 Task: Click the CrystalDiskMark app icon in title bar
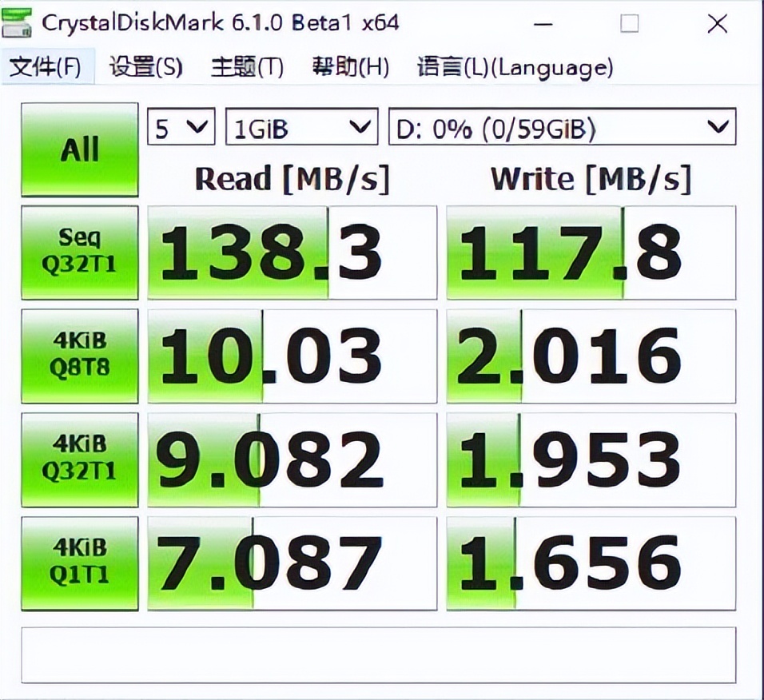[x=17, y=23]
